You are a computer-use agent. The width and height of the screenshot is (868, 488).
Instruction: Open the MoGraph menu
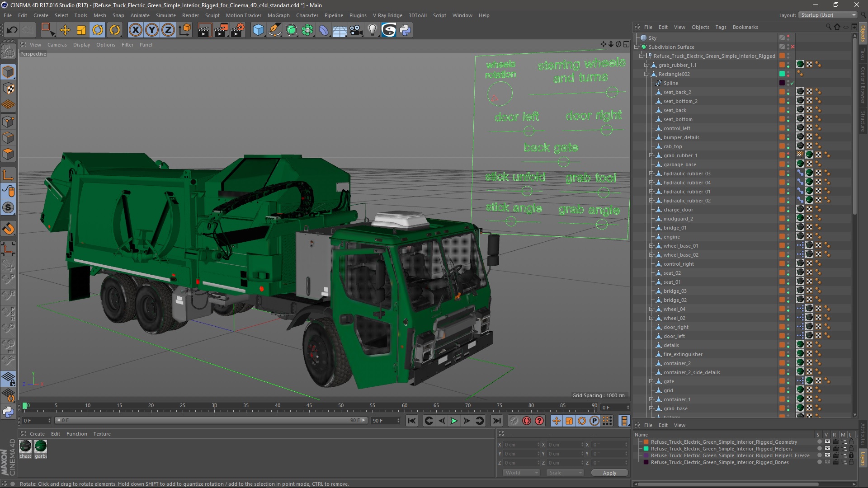coord(278,15)
